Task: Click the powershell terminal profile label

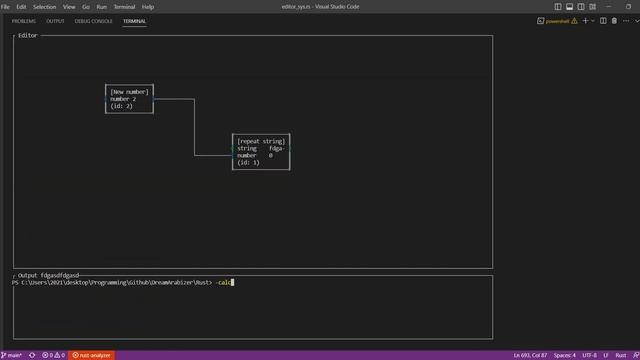Action: (x=557, y=21)
